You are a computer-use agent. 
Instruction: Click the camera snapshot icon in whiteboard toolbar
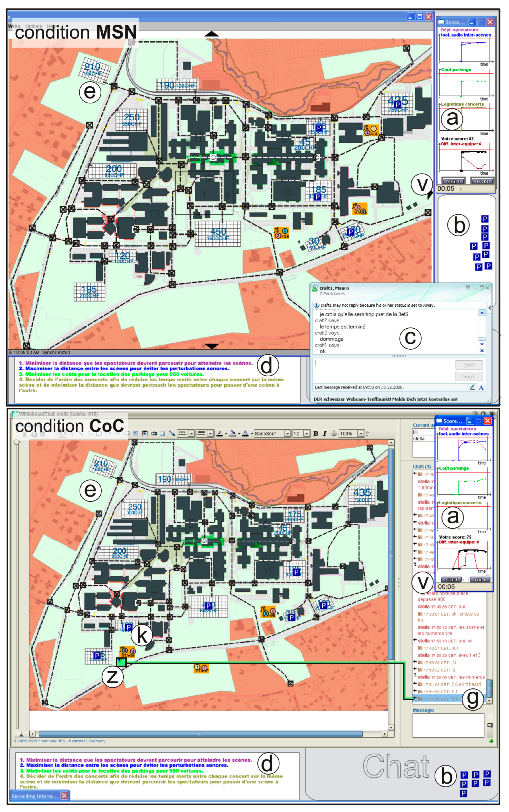click(154, 434)
